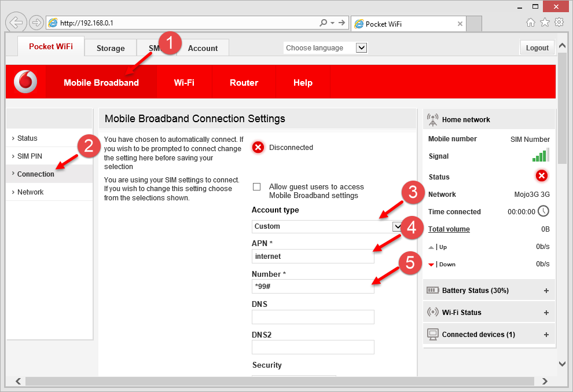Click the horizontal scrollbar left arrow

click(x=19, y=381)
